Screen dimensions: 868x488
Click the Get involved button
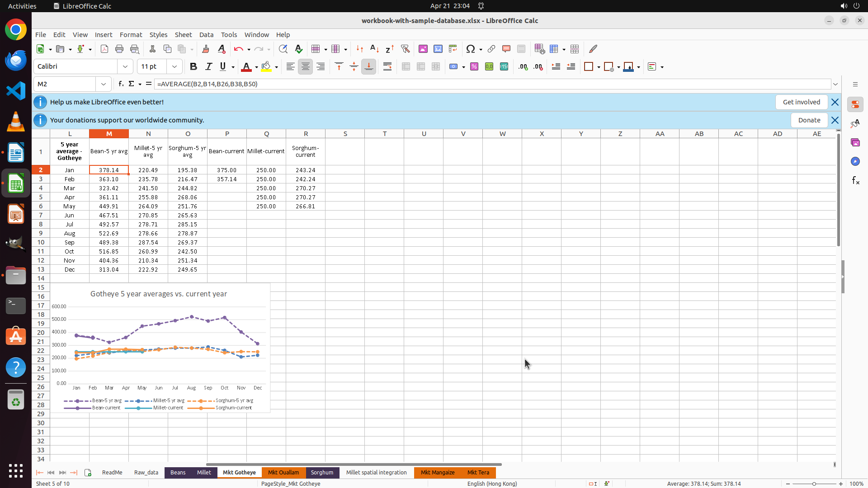coord(801,102)
